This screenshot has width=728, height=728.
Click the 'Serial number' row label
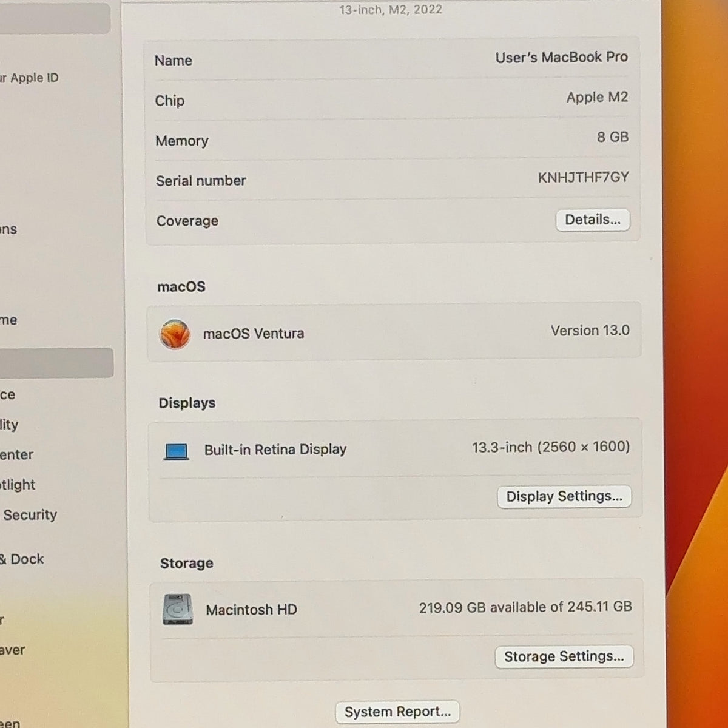point(201,181)
